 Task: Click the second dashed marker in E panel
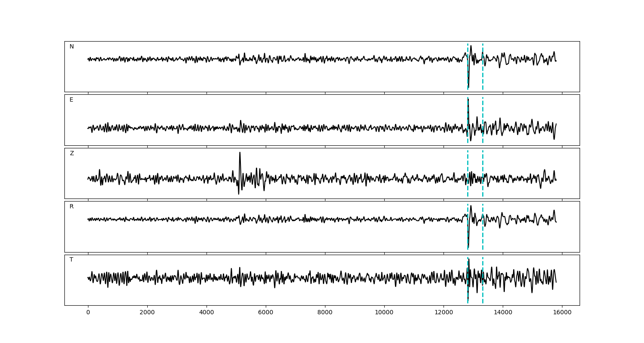click(x=483, y=111)
